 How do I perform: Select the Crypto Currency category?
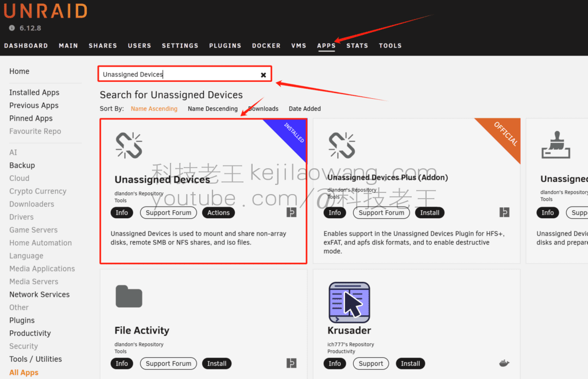[37, 191]
